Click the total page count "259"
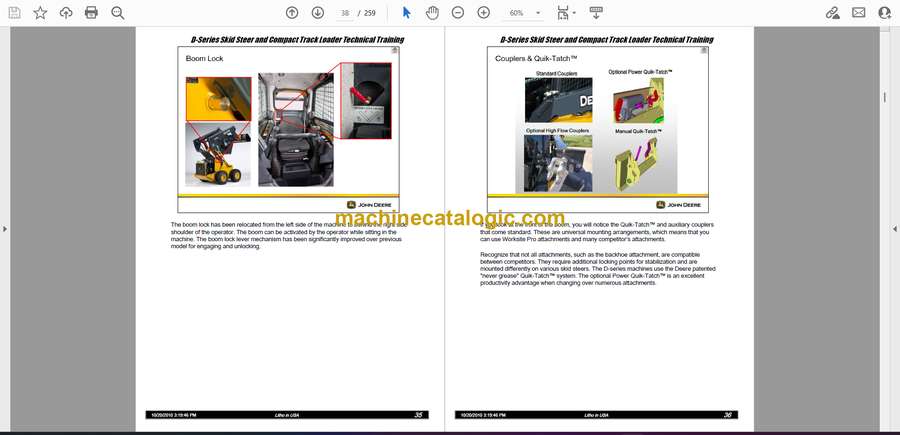900x435 pixels. (x=370, y=13)
